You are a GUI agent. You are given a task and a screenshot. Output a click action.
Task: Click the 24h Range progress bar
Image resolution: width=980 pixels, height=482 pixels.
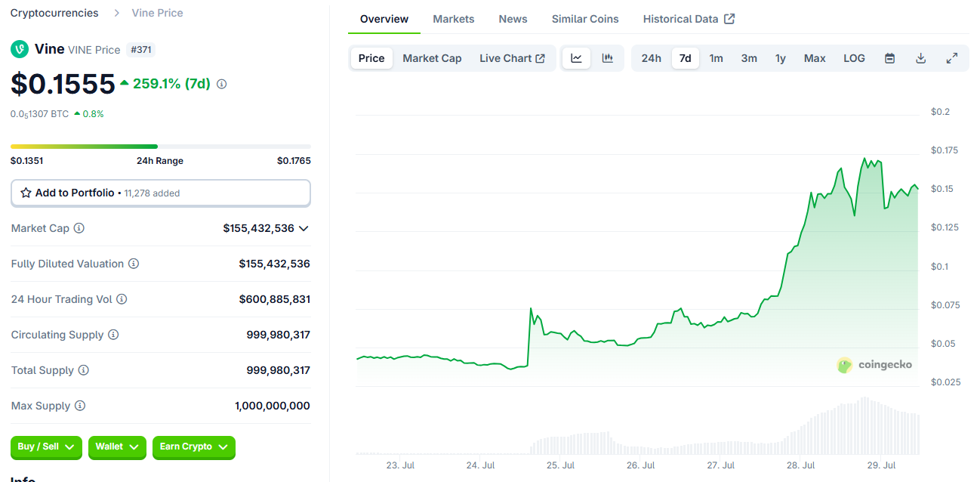(161, 147)
